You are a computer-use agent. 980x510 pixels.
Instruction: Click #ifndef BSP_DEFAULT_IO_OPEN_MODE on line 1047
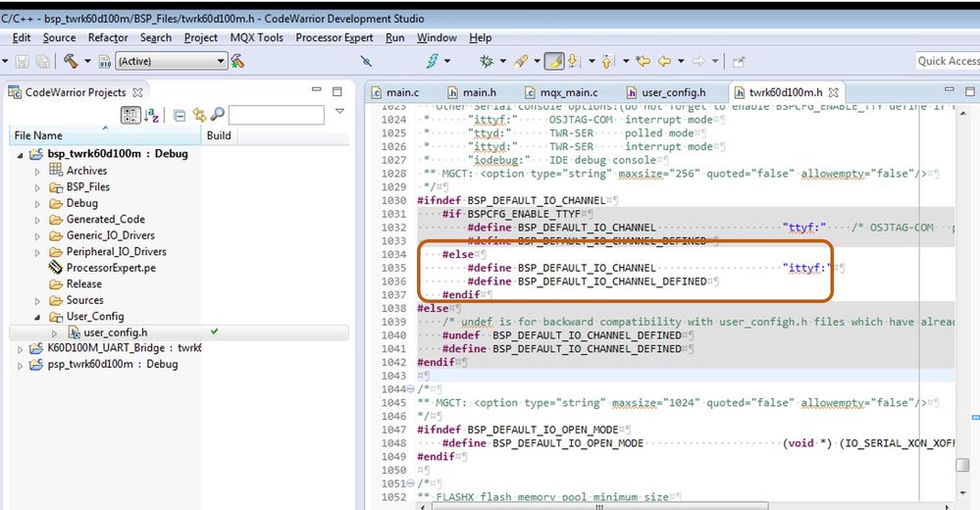(x=518, y=430)
